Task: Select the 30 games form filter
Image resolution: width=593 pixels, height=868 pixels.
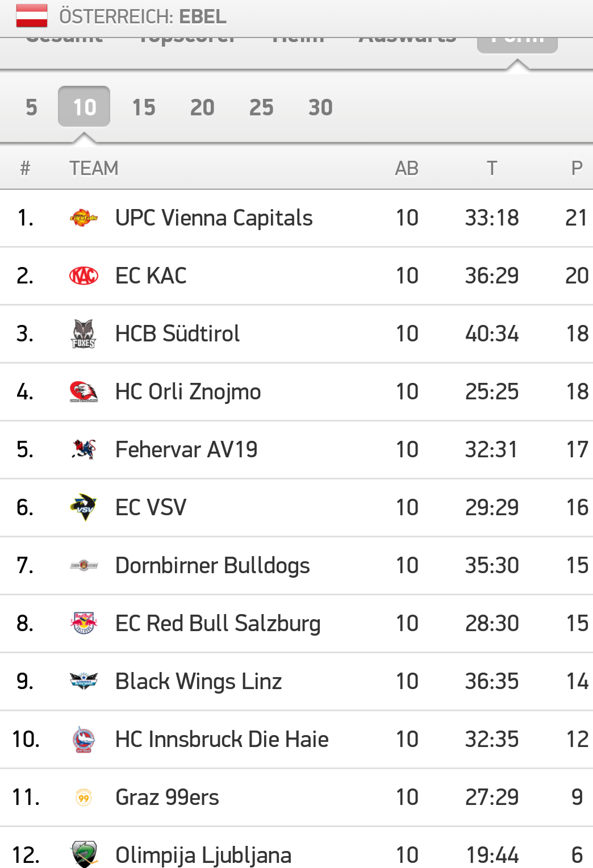Action: click(320, 107)
